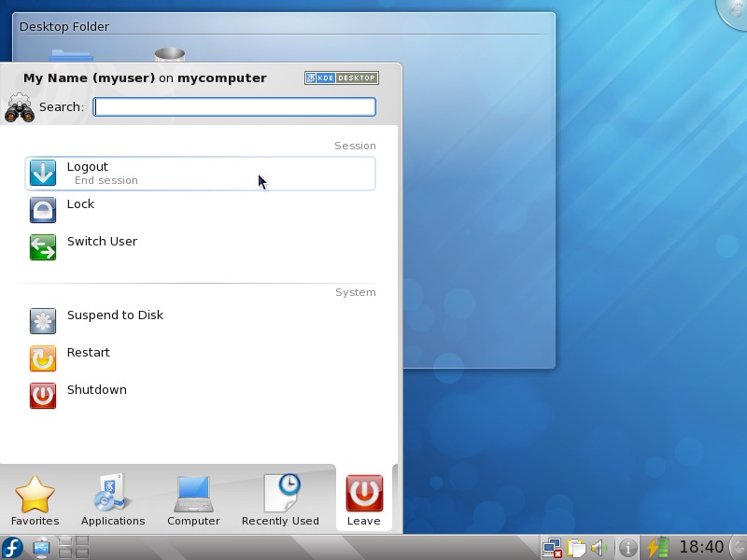Switch to Recently Used tab
Viewport: 747px width, 560px height.
pos(280,500)
